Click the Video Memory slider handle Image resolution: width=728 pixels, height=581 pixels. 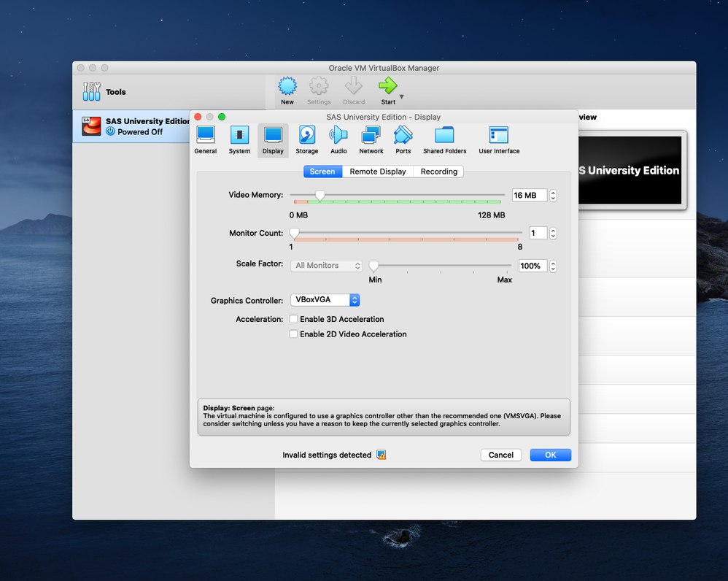pyautogui.click(x=320, y=196)
